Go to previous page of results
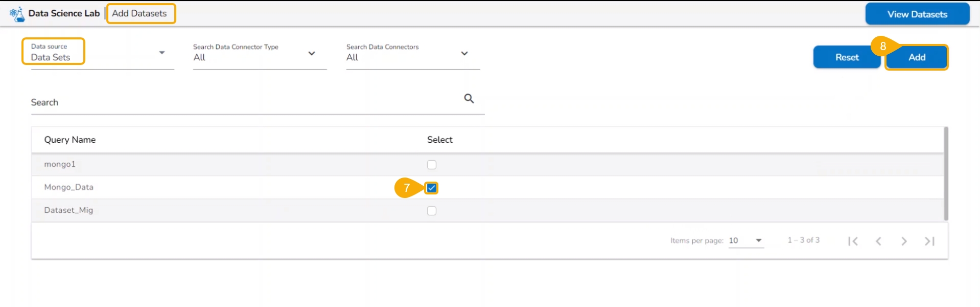980x307 pixels. [x=878, y=241]
